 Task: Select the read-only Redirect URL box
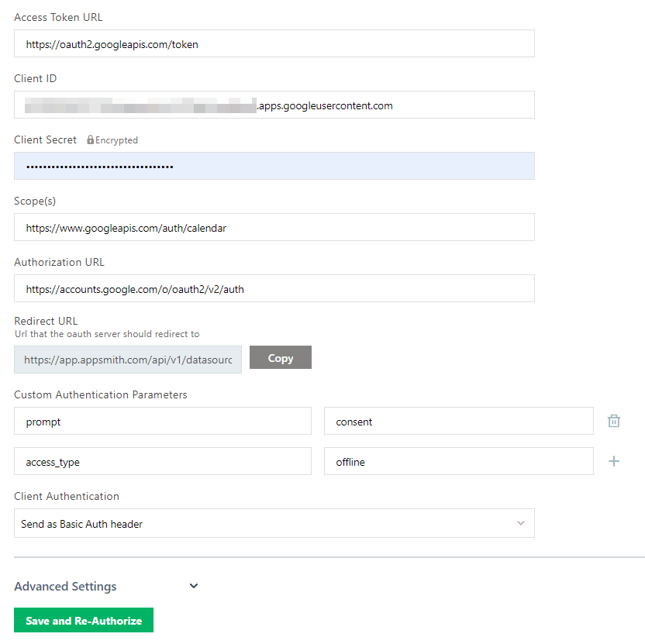[x=128, y=360]
